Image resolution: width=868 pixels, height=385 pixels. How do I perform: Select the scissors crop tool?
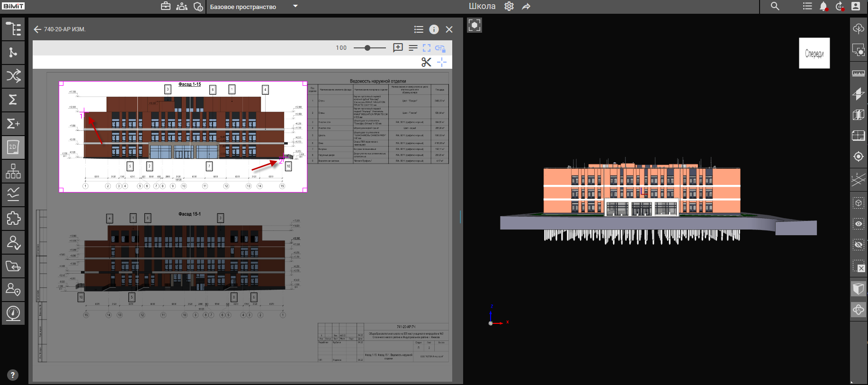(426, 62)
